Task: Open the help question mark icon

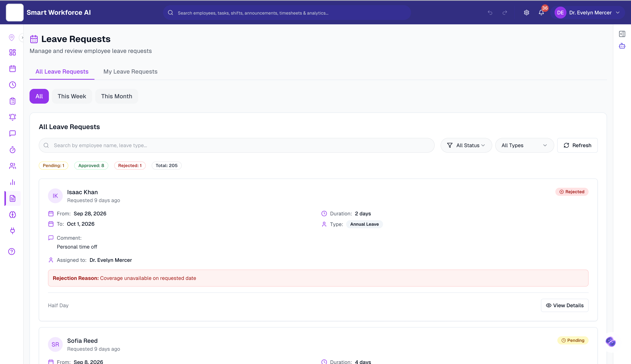Action: 12,252
